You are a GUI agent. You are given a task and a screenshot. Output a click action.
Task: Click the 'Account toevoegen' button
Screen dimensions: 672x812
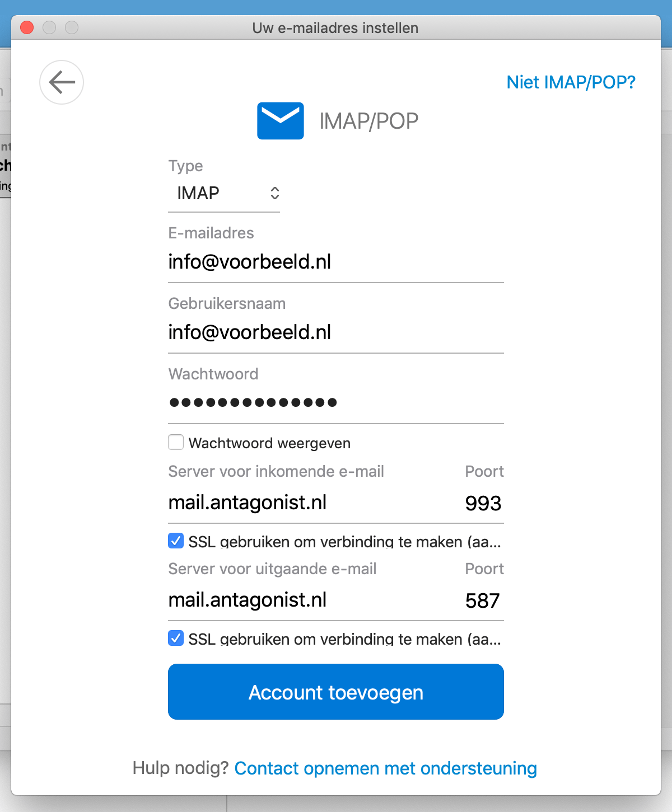(336, 692)
